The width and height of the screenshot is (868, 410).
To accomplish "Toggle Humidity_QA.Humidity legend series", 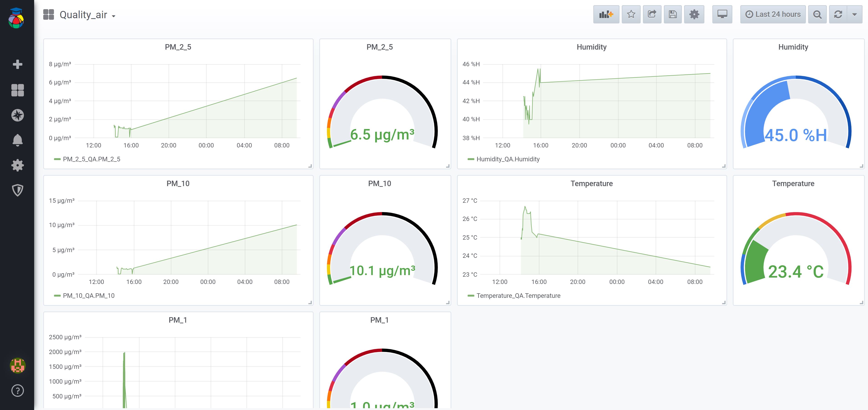I will pyautogui.click(x=508, y=159).
